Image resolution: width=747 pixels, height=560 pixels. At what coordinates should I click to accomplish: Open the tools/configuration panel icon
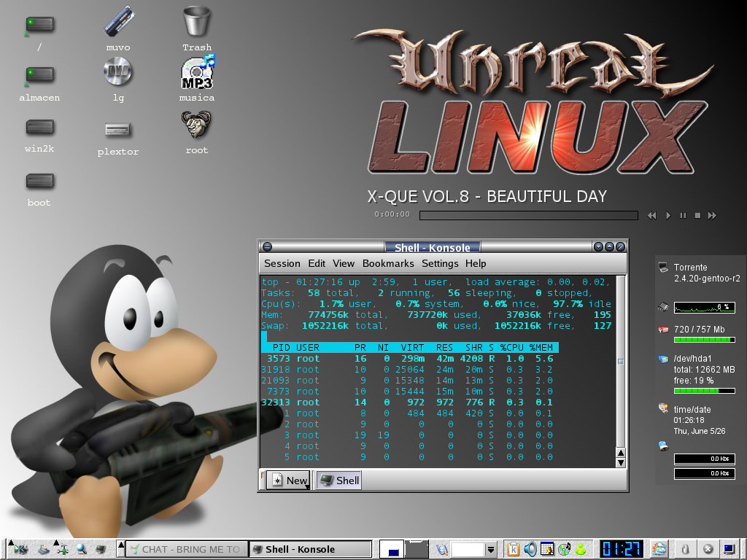click(x=62, y=550)
